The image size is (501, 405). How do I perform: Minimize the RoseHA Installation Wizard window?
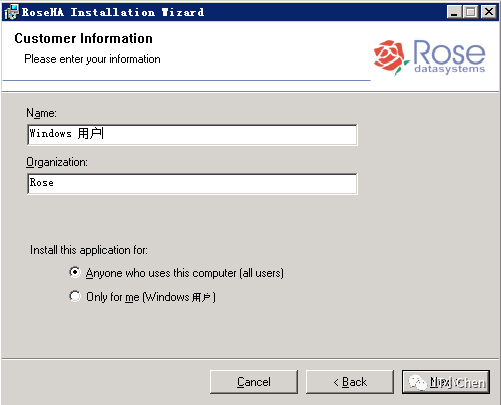pos(454,12)
